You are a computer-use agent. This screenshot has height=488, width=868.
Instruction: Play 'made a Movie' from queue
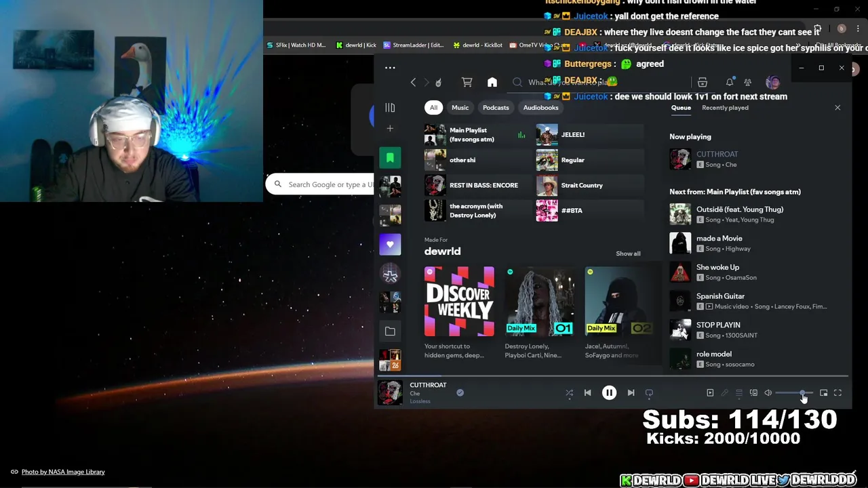point(756,243)
